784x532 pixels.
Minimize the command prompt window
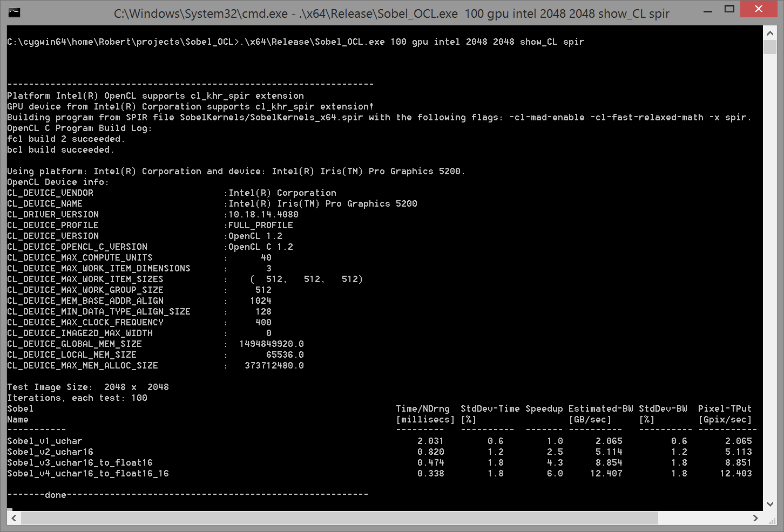[x=708, y=10]
